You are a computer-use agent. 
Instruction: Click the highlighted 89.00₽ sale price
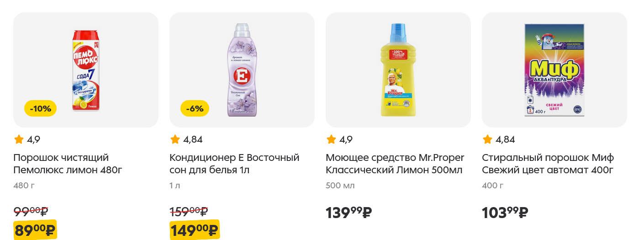click(x=35, y=229)
